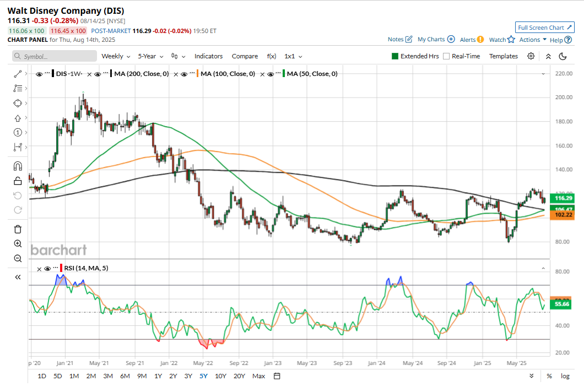Toggle Extended Hrs checkbox
Viewport: 584px width, 392px height.
tap(395, 56)
